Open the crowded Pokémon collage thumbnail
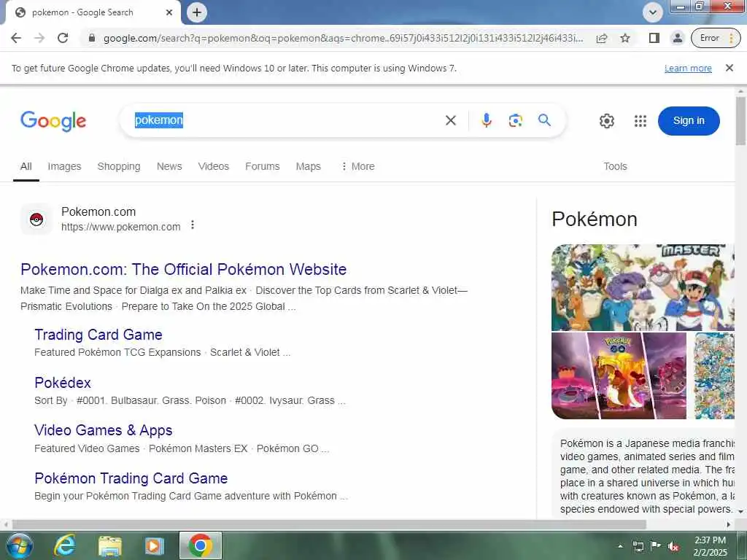The image size is (747, 560). point(714,376)
